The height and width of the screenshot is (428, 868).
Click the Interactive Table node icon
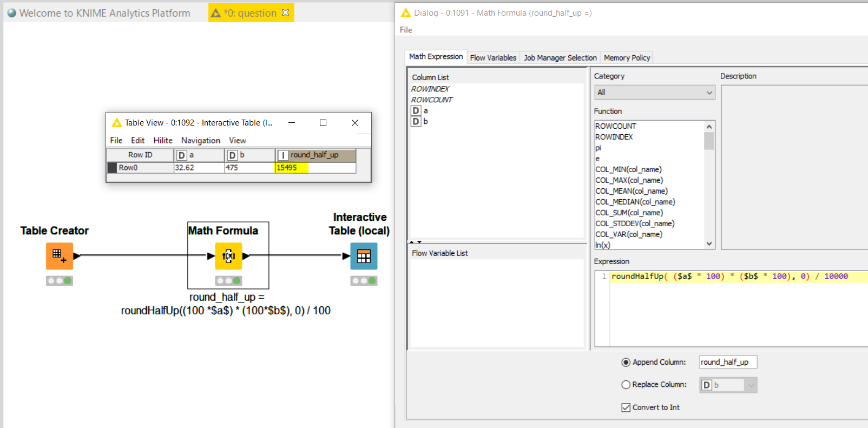(x=364, y=256)
